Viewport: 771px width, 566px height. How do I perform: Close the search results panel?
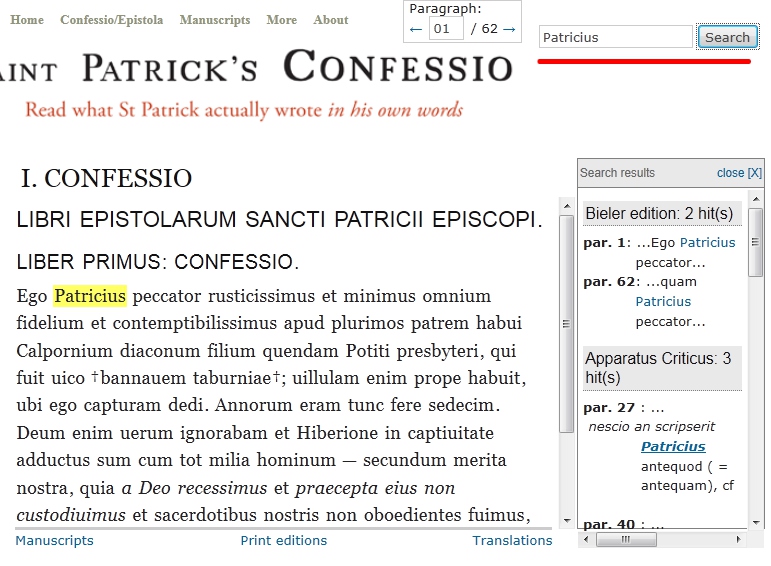click(x=739, y=173)
